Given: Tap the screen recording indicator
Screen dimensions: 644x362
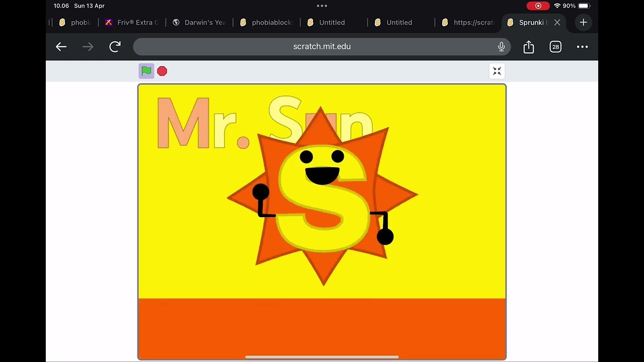Looking at the screenshot, I should click(538, 6).
